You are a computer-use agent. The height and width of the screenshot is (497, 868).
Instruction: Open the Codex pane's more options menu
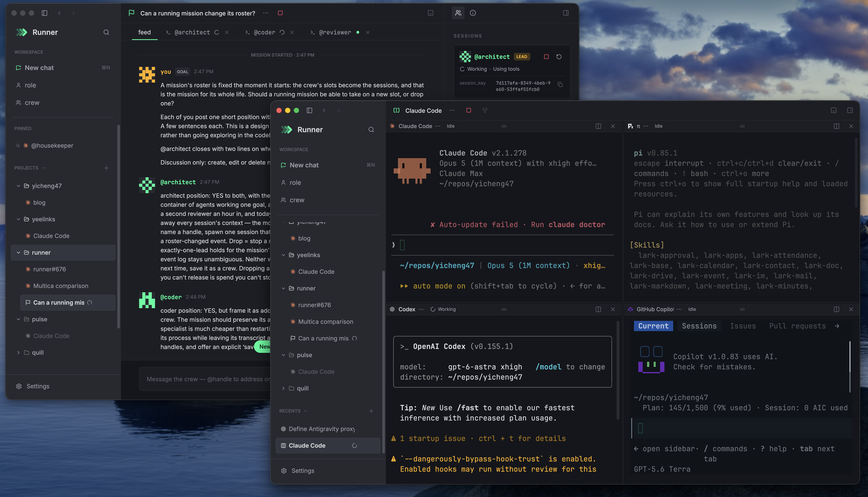click(421, 309)
